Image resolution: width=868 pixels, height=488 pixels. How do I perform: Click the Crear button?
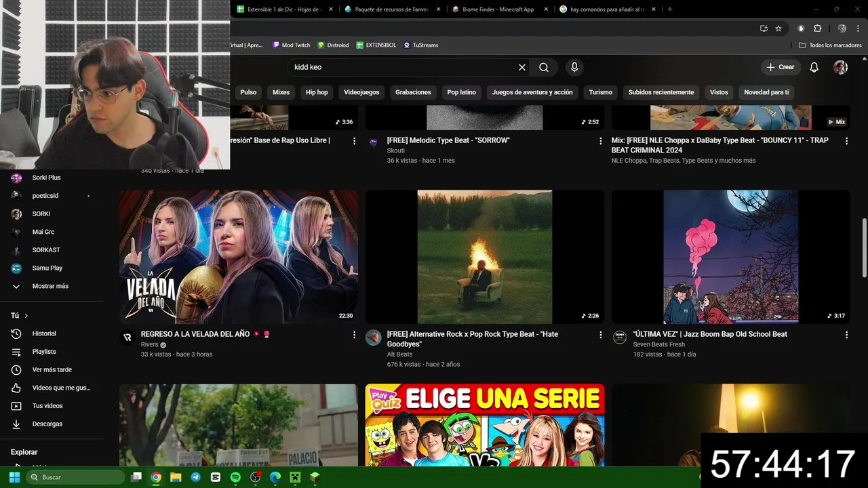(780, 67)
